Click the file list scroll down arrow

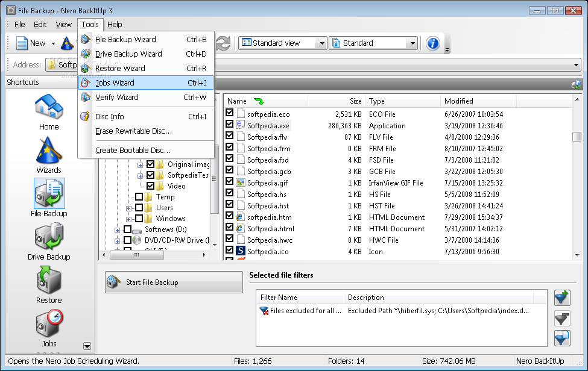click(x=577, y=255)
